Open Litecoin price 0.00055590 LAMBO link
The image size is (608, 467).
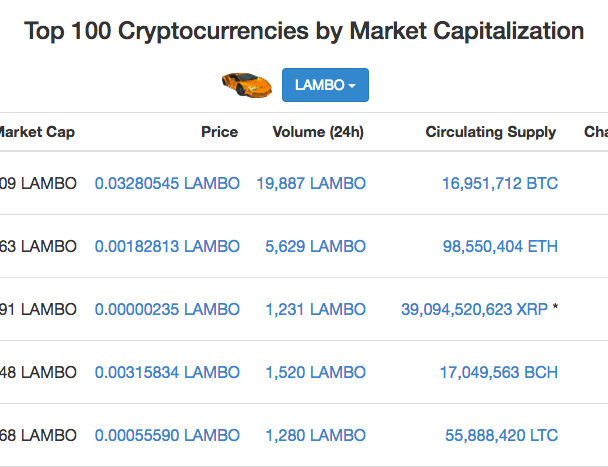point(167,435)
